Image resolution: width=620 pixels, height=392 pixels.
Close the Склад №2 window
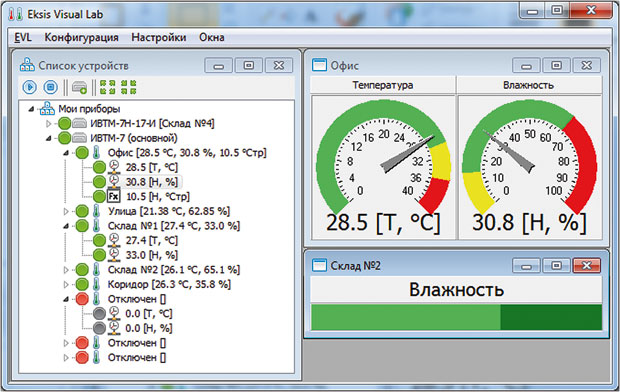586,265
